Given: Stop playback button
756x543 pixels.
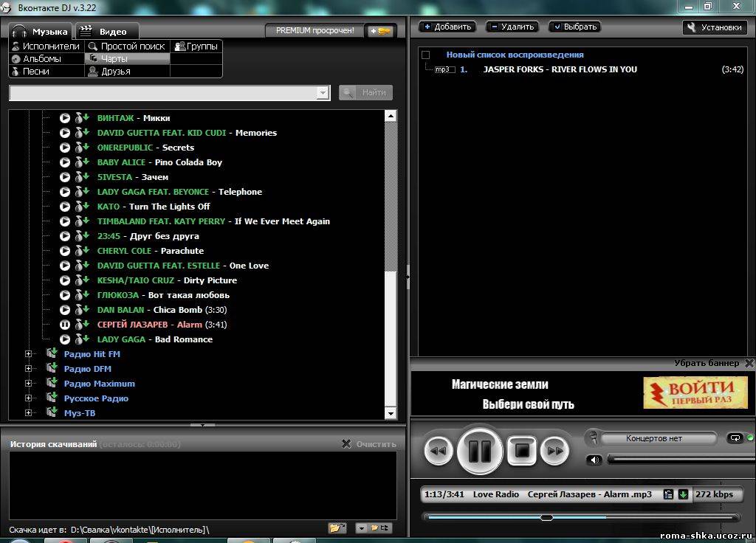Looking at the screenshot, I should tap(522, 451).
